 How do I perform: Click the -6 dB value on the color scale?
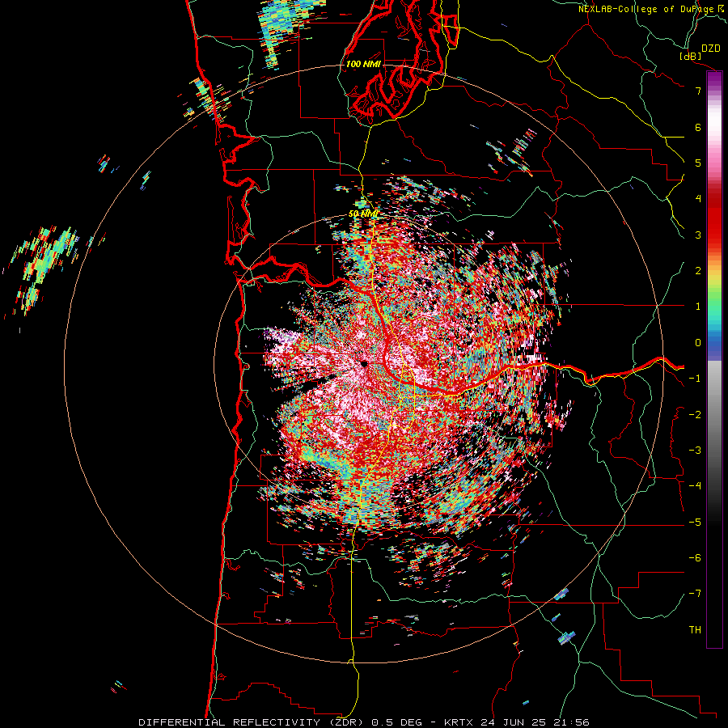point(695,558)
